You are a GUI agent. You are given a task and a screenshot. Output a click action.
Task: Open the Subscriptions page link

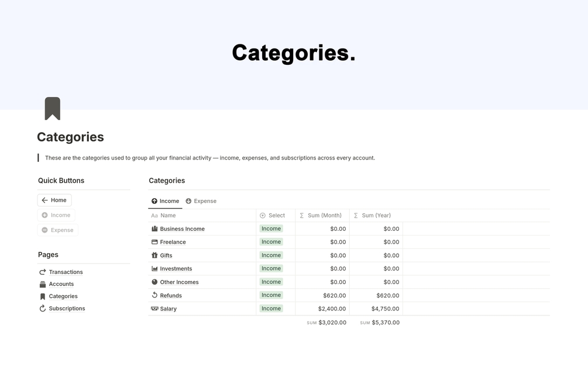pyautogui.click(x=67, y=309)
